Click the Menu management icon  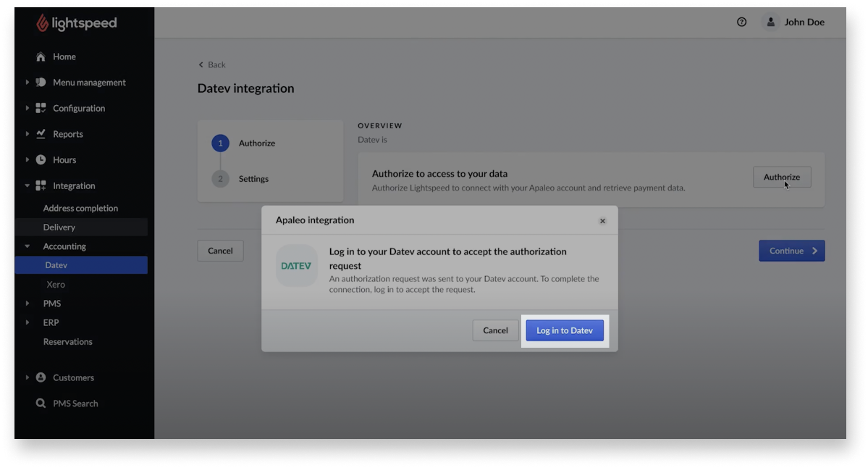click(x=41, y=82)
